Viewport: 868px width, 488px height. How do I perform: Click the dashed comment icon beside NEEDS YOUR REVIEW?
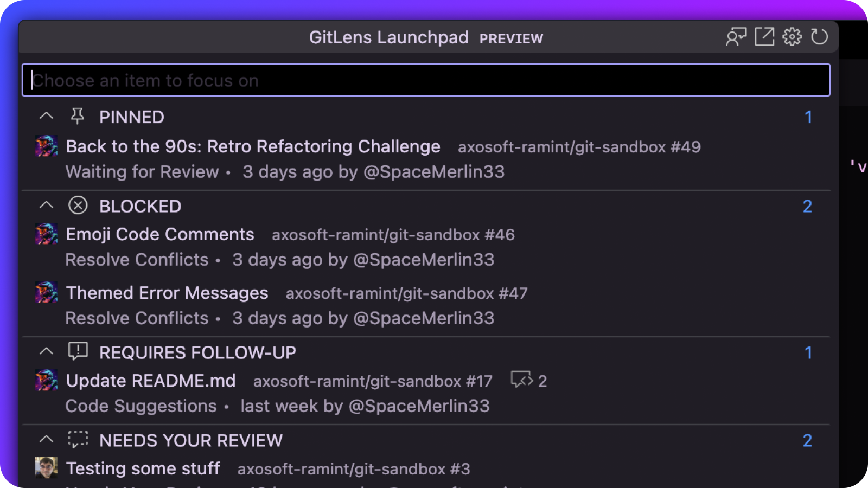78,440
